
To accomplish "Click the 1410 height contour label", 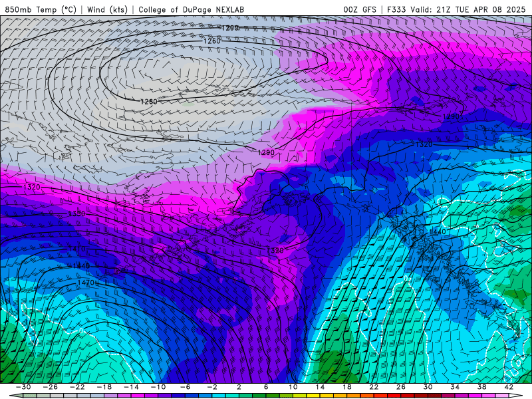I will 76,249.
